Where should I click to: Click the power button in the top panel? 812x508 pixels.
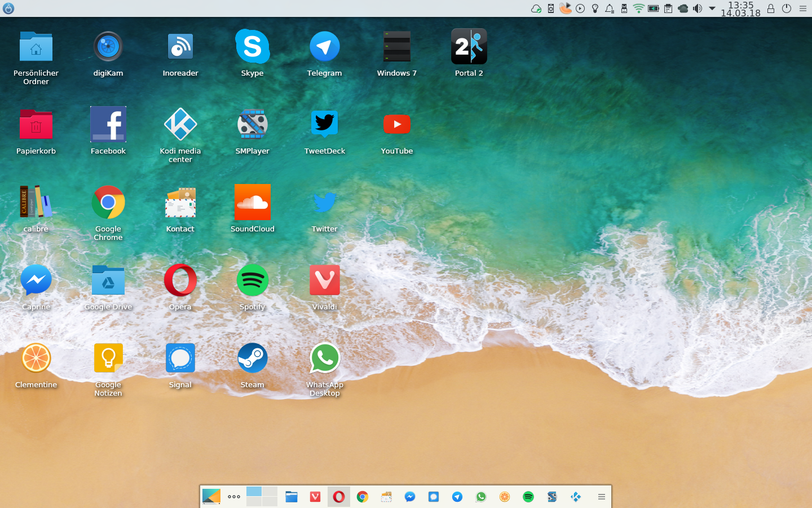tap(787, 8)
